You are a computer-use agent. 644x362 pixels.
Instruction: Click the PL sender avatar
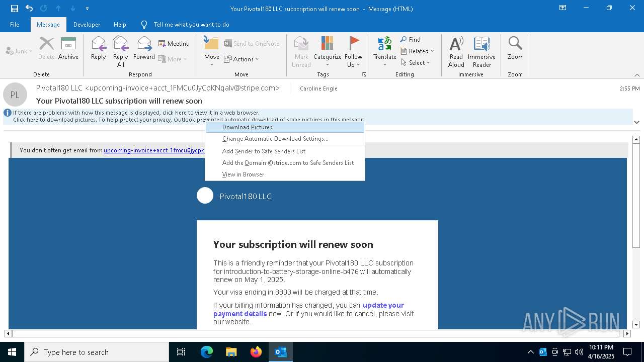click(x=15, y=95)
